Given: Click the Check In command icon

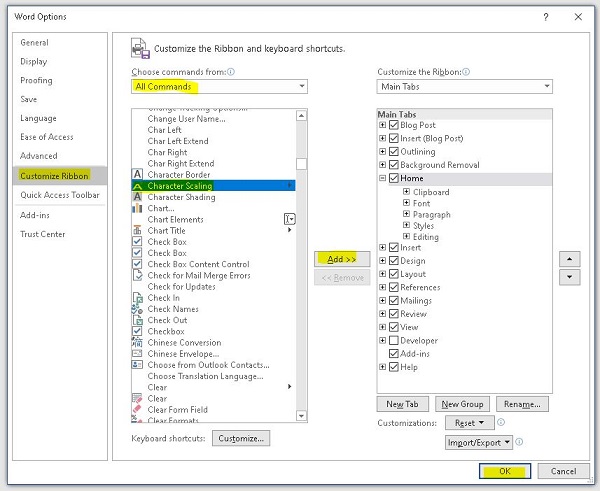Looking at the screenshot, I should [137, 298].
